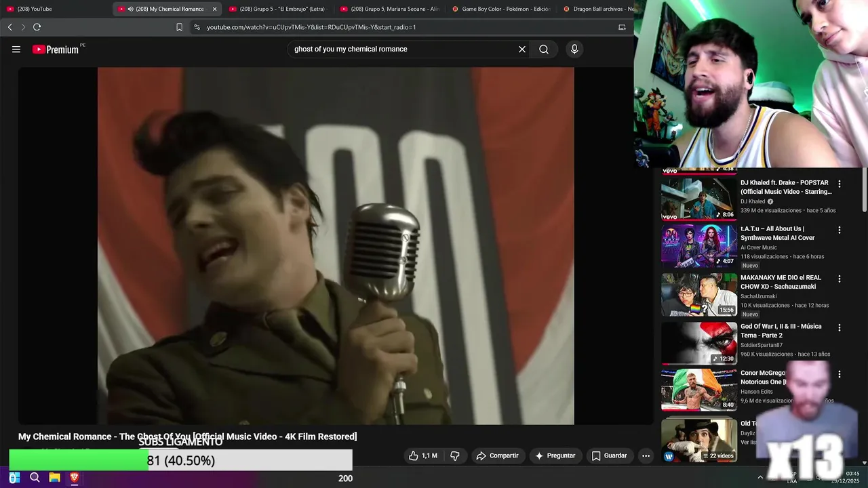The image size is (868, 488).
Task: Open File Explorer from the taskbar
Action: [54, 478]
